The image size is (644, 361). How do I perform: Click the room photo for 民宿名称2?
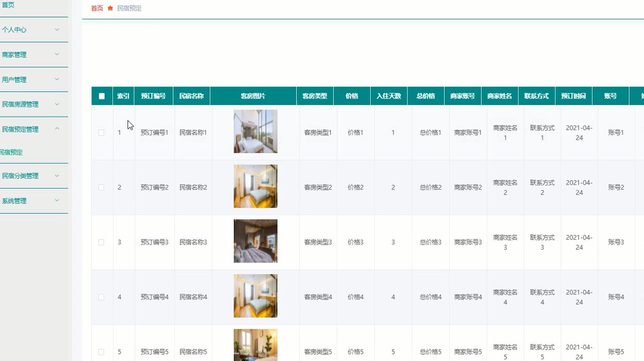pyautogui.click(x=255, y=186)
